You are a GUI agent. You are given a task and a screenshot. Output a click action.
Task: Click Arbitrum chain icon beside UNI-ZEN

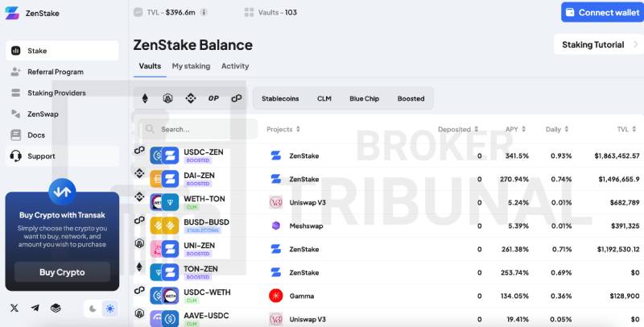coord(139,243)
